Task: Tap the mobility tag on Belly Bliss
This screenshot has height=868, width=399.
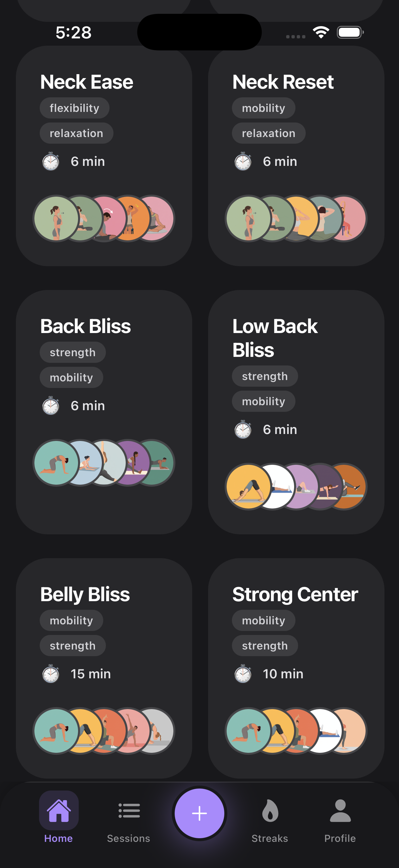Action: point(71,621)
